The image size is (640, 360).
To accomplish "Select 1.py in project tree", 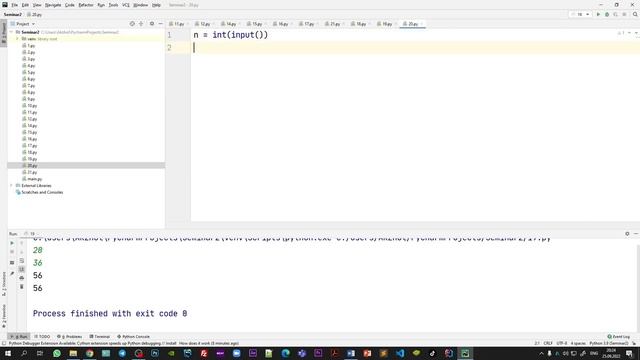I will click(31, 46).
